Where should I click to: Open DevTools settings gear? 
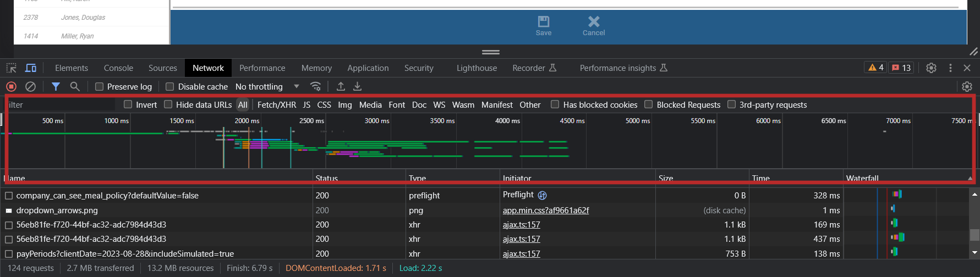[x=931, y=68]
